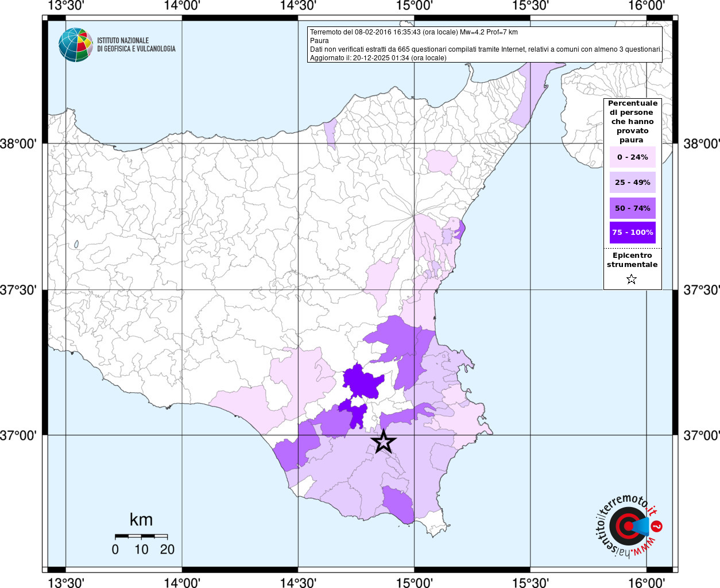Click the red-black target circle logo
Viewport: 720px width, 588px height.
(628, 526)
